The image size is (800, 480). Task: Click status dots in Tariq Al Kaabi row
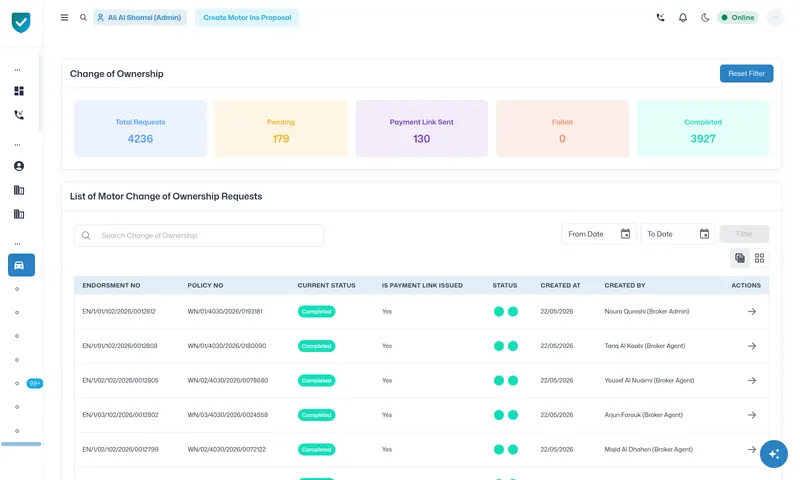click(506, 346)
